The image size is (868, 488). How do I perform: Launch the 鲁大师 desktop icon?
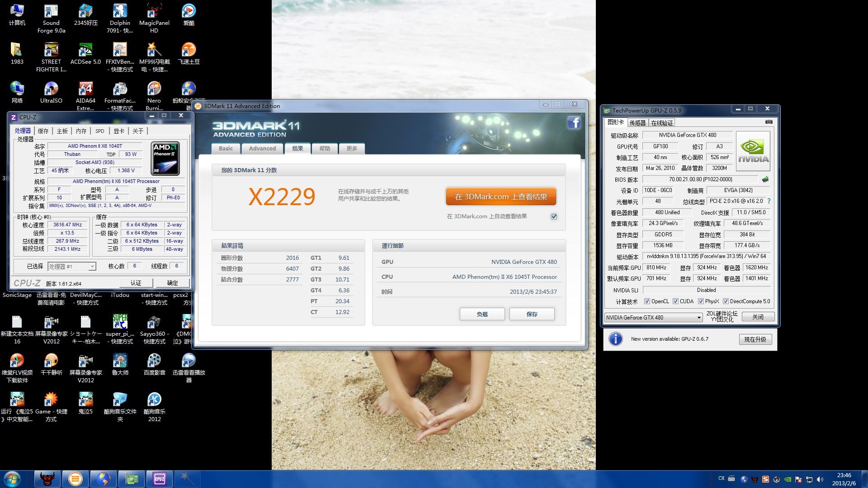click(120, 365)
